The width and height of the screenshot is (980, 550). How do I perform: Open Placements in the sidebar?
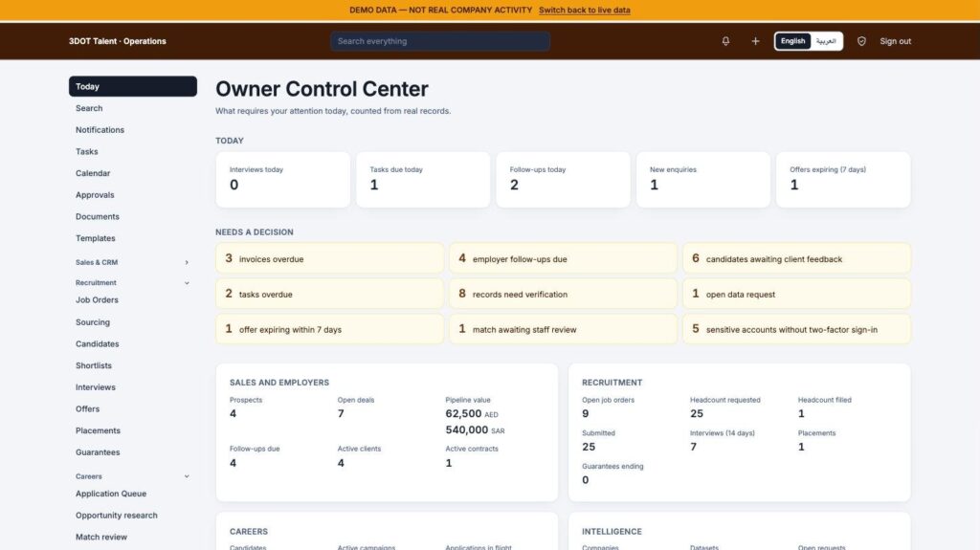click(132, 430)
